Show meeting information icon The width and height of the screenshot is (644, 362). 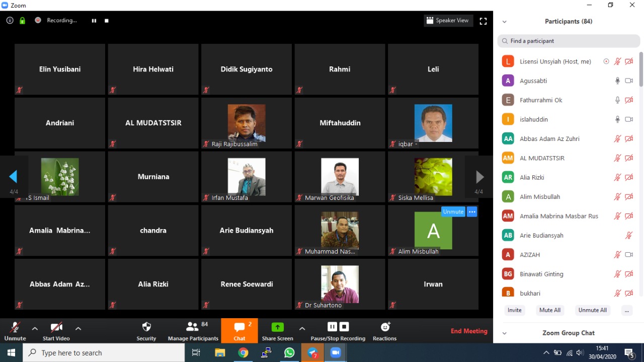pos(10,21)
